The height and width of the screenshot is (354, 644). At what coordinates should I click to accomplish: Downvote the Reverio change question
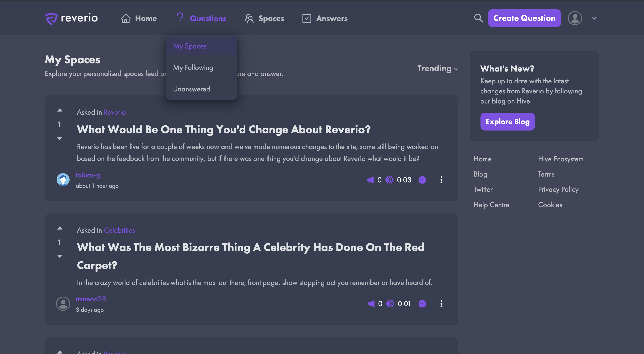[60, 138]
